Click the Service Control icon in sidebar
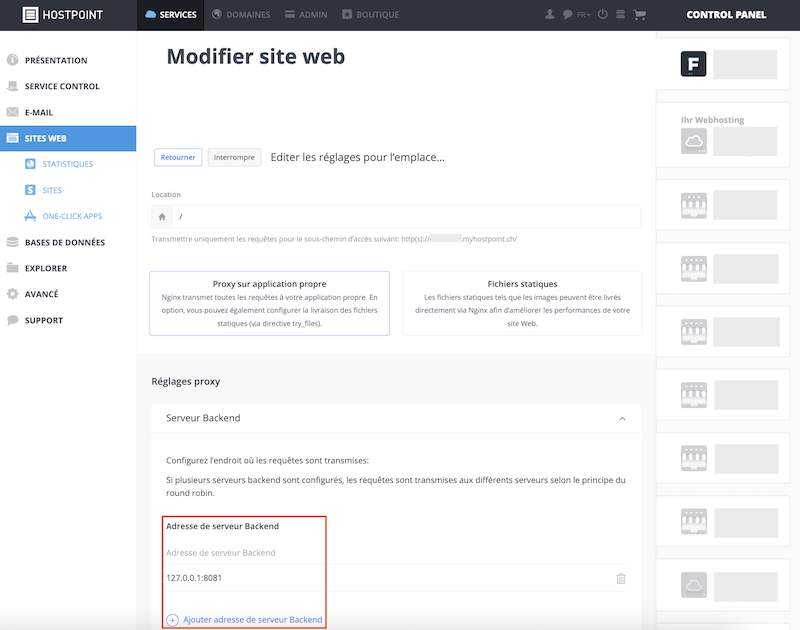800x630 pixels. point(12,86)
